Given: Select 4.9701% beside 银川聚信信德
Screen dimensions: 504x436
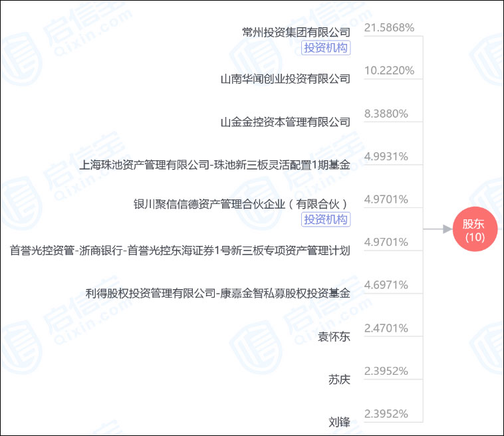Looking at the screenshot, I should (x=386, y=199).
